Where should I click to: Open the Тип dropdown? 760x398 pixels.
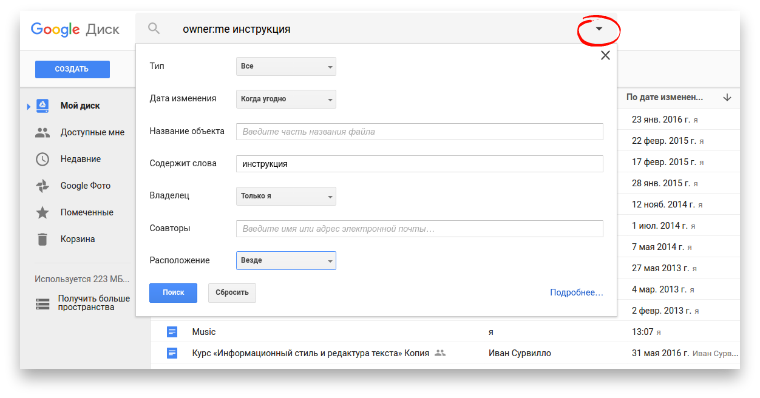[286, 66]
